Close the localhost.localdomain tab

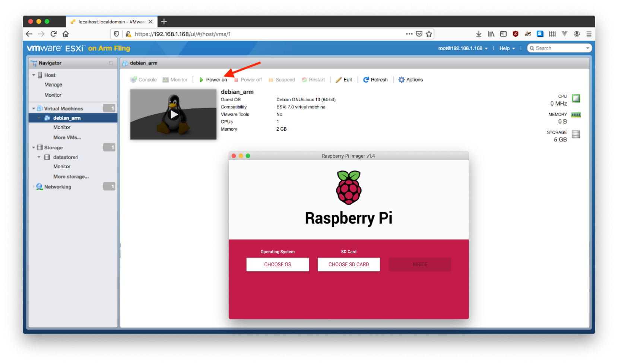pyautogui.click(x=150, y=22)
